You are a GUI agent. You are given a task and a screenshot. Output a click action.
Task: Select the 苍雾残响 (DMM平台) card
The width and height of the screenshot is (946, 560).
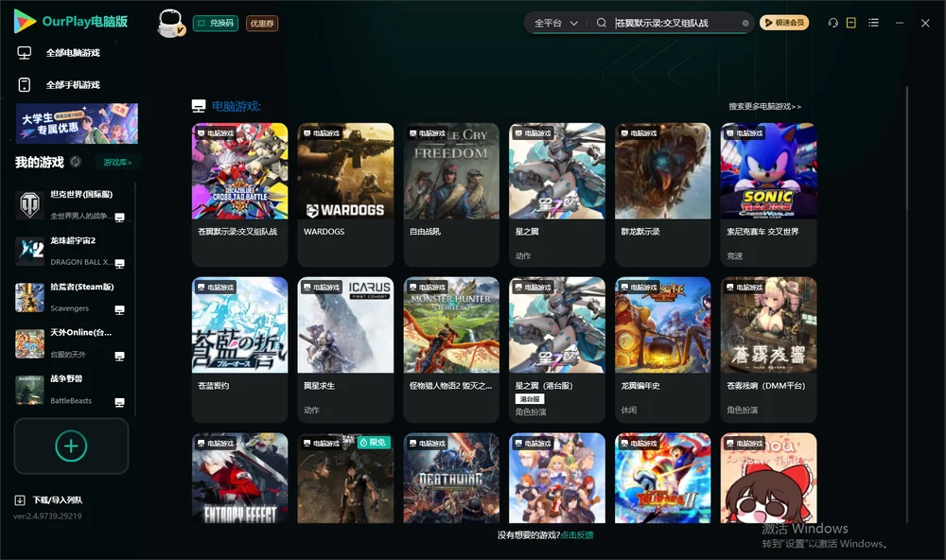[768, 349]
